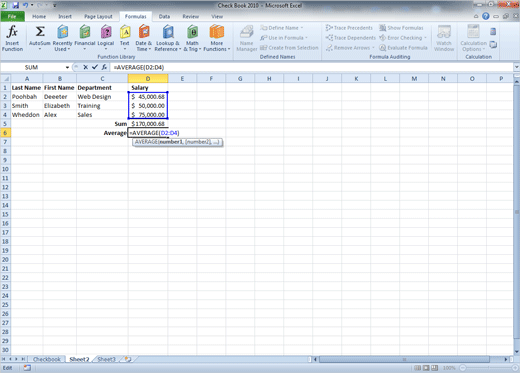Click Trace Precedents
The height and width of the screenshot is (373, 520).
(349, 28)
